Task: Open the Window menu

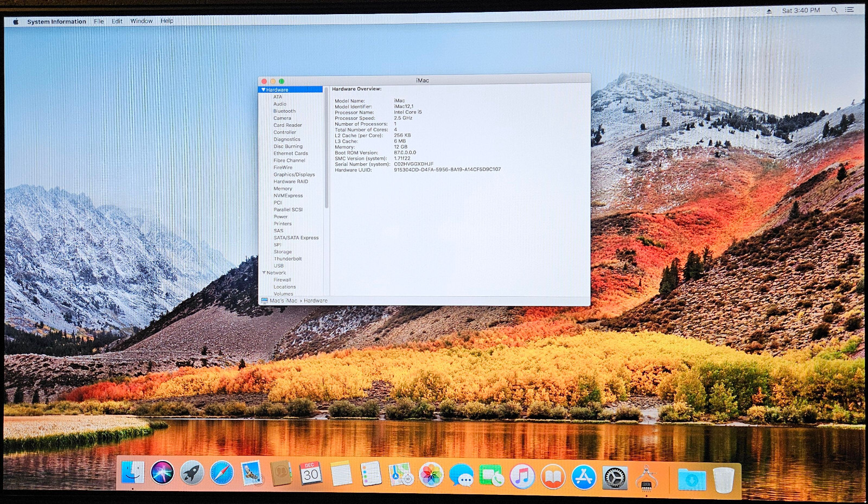Action: pyautogui.click(x=142, y=21)
